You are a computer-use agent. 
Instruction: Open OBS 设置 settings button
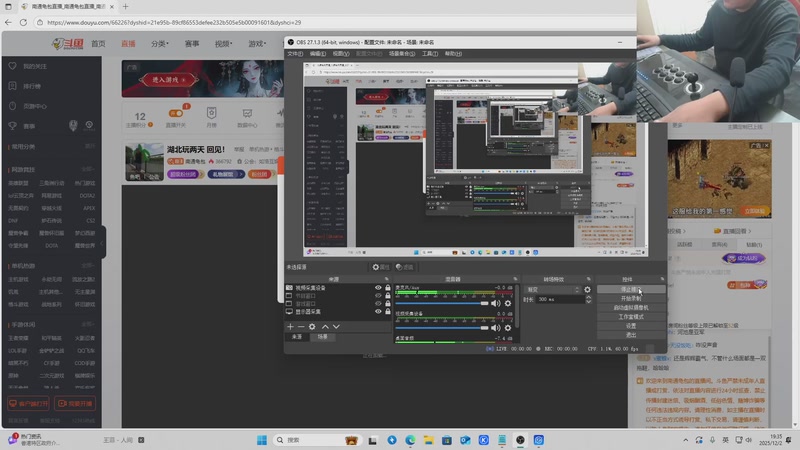coord(631,326)
